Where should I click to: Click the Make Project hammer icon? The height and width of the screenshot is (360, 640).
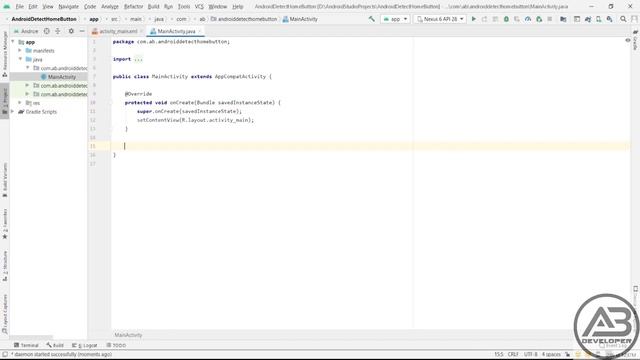pyautogui.click(x=371, y=19)
